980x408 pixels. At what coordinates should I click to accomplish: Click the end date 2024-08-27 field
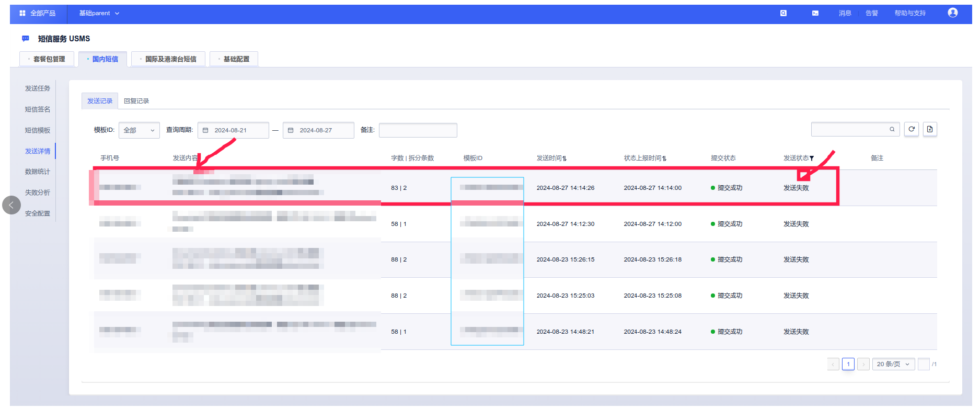pyautogui.click(x=318, y=130)
